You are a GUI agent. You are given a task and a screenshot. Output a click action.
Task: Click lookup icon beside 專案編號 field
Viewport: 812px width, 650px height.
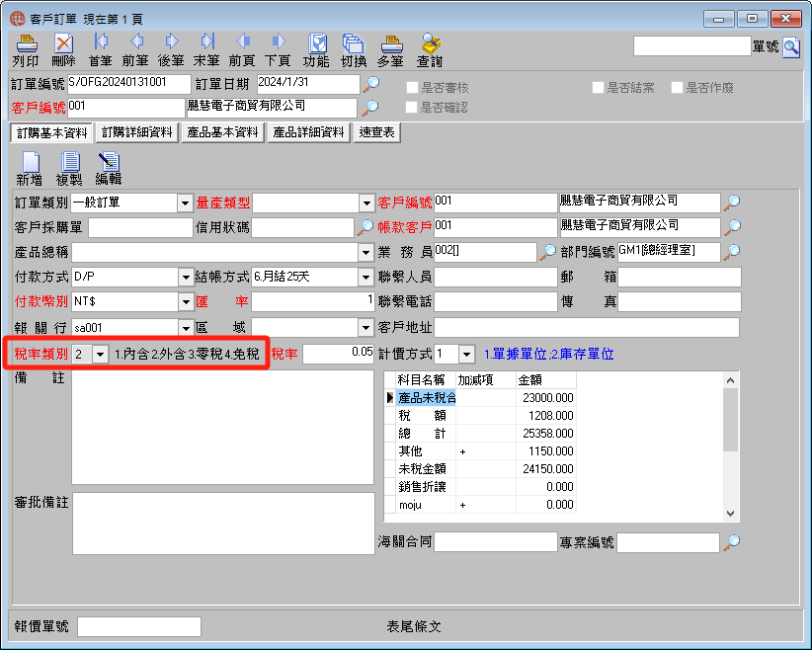point(732,542)
